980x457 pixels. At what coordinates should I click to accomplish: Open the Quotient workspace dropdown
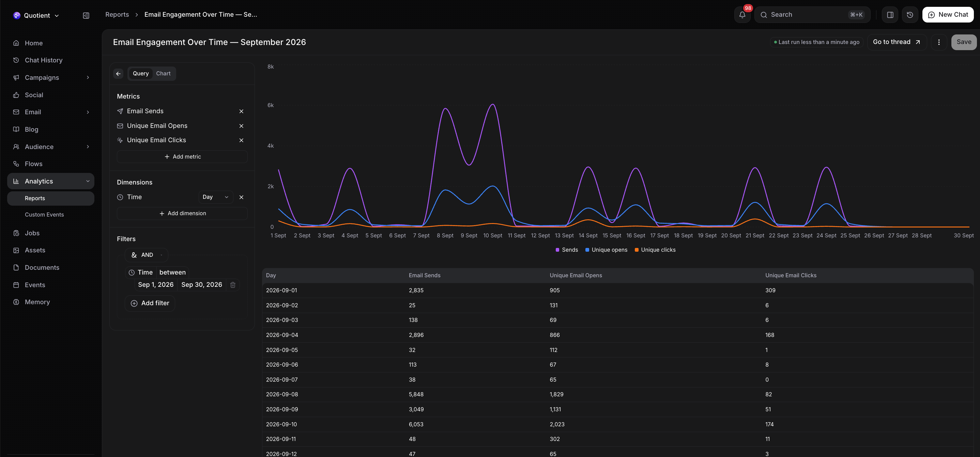36,16
